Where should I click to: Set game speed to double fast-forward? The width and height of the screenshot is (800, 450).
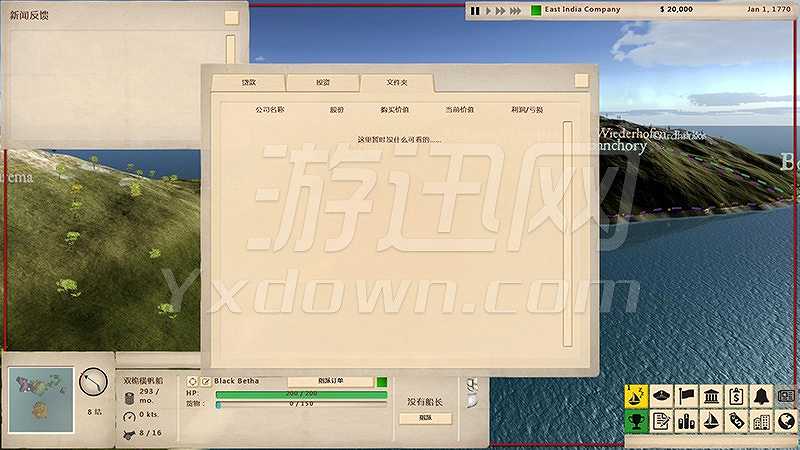point(501,10)
